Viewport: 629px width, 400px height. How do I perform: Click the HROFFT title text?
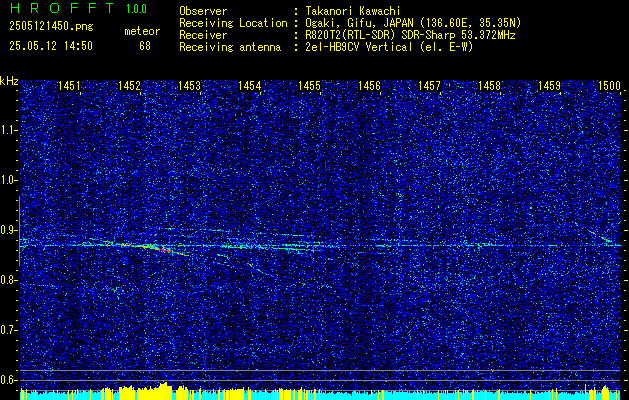pos(62,8)
